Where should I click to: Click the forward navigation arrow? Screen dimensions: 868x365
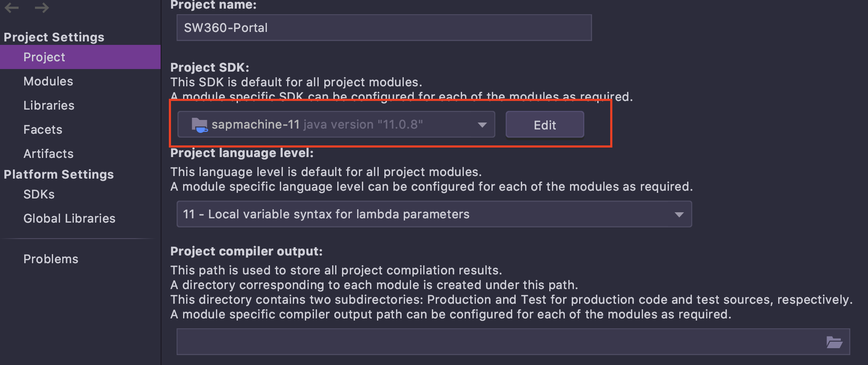tap(42, 7)
